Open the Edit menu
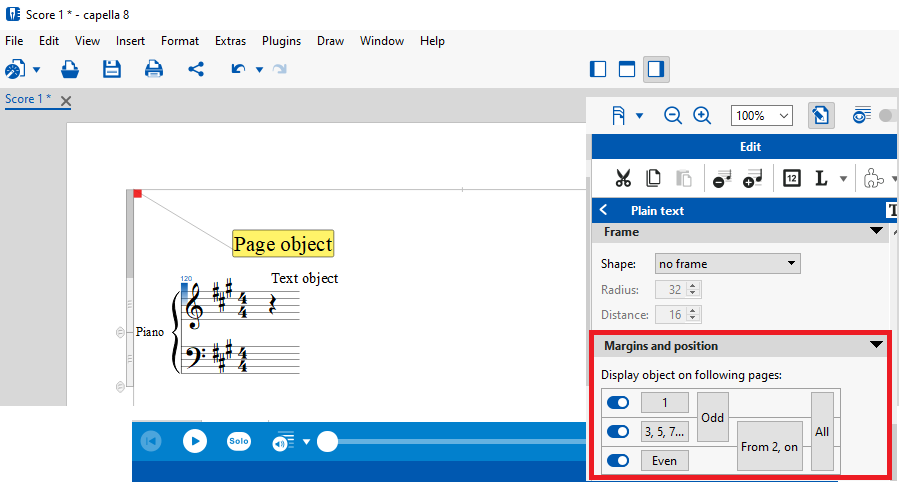The image size is (899, 482). (49, 41)
